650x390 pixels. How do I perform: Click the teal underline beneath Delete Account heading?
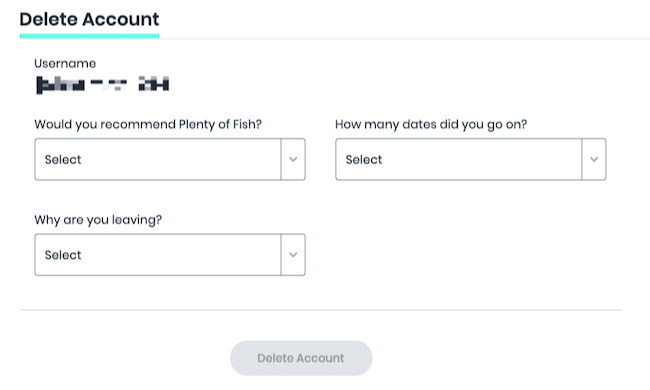(89, 36)
